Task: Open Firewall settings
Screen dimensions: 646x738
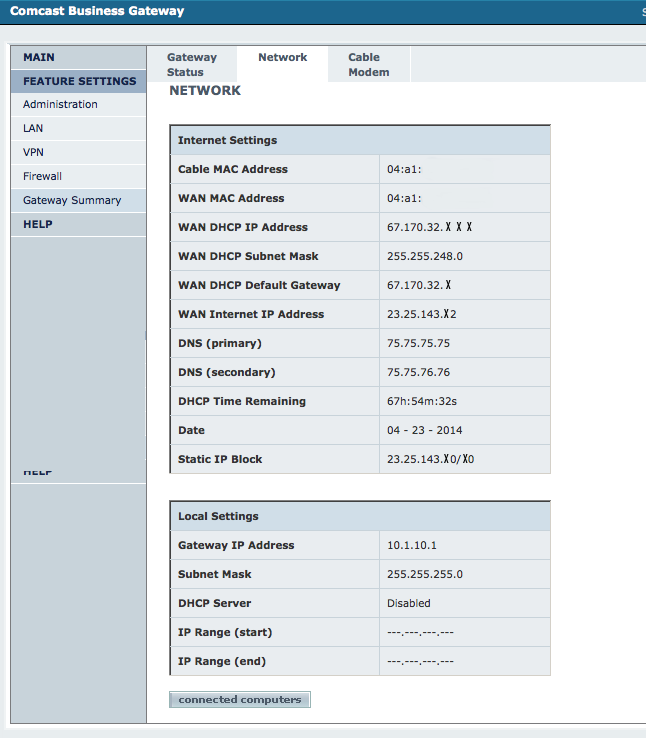Action: [78, 176]
